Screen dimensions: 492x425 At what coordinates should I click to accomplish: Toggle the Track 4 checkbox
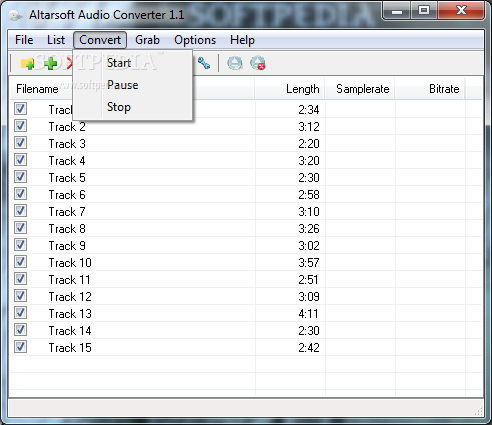20,160
